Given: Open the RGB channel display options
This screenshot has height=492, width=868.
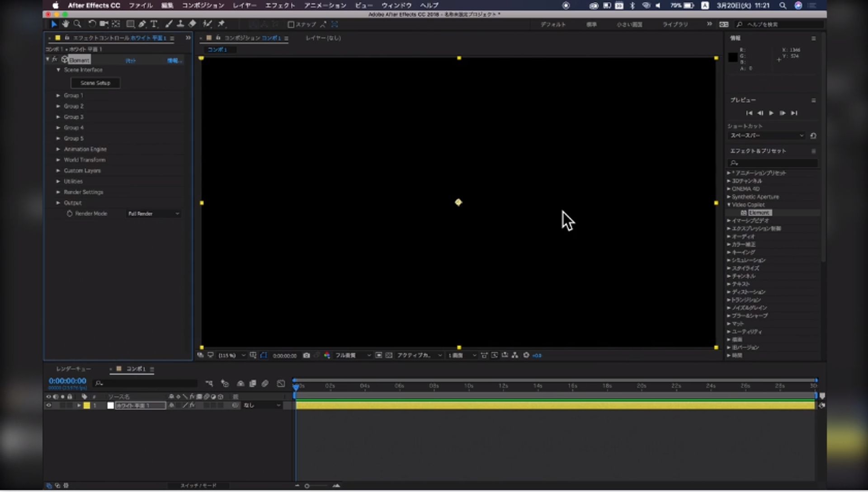Looking at the screenshot, I should tap(327, 356).
